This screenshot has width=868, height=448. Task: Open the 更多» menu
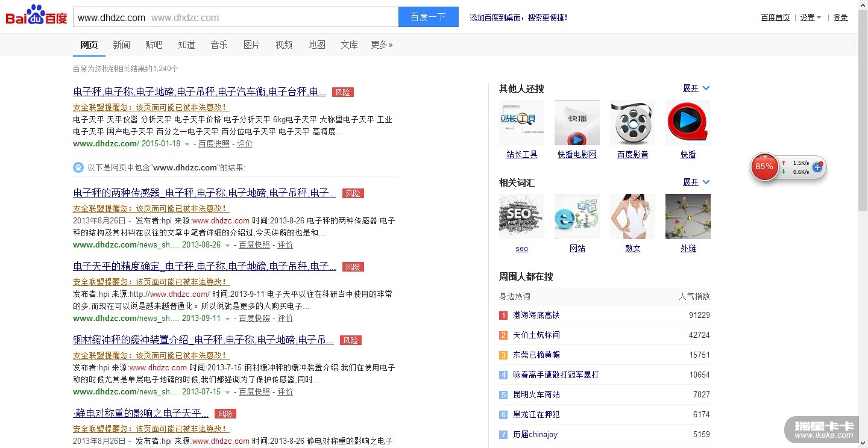[x=382, y=45]
